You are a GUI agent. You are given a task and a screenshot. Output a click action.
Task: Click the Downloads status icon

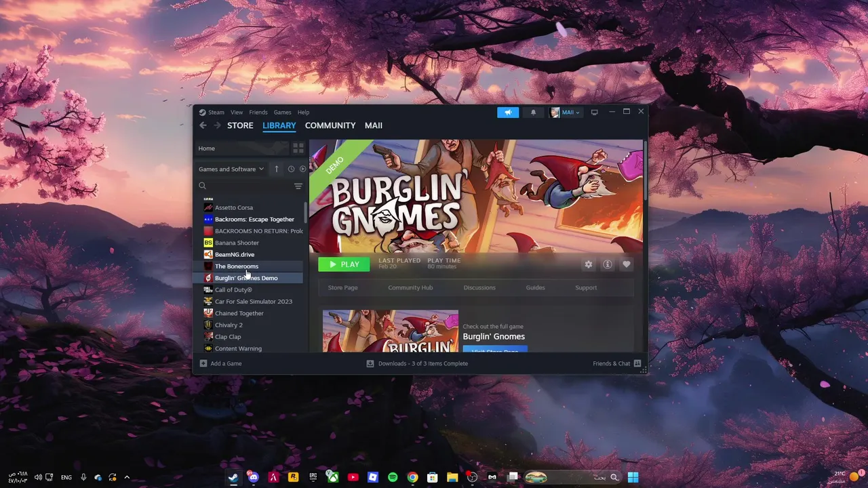click(x=370, y=363)
